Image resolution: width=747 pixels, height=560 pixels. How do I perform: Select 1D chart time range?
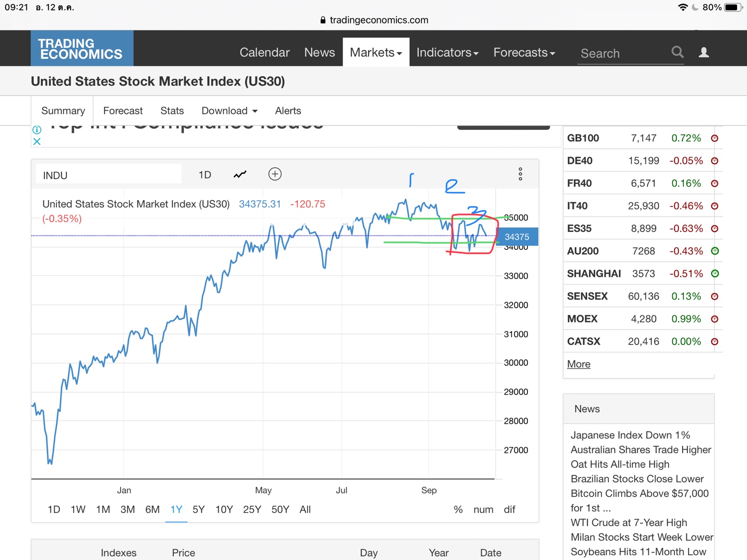pos(54,509)
